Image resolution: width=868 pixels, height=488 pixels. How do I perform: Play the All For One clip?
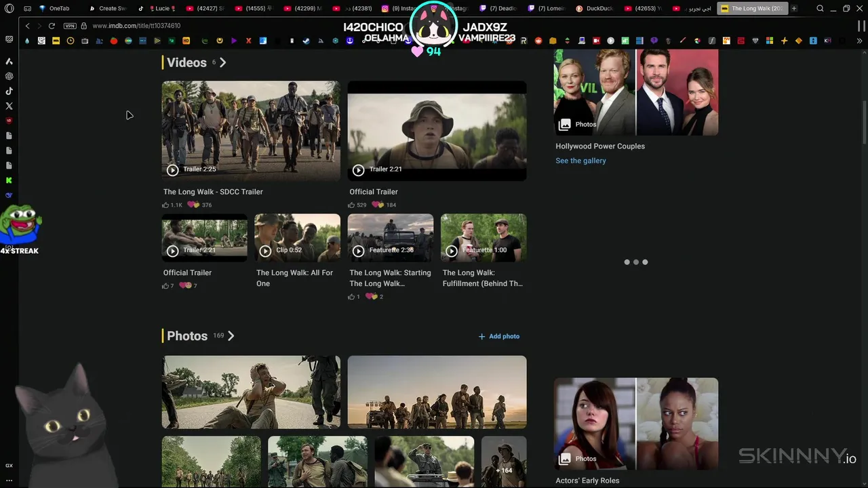tap(298, 238)
